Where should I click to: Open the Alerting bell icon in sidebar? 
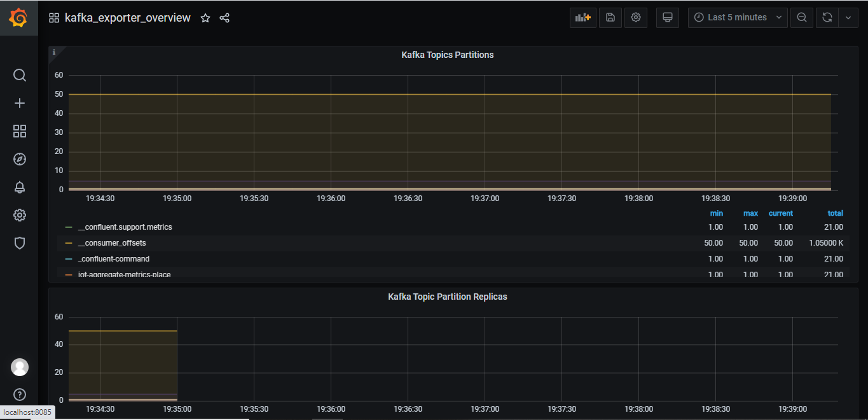[20, 187]
